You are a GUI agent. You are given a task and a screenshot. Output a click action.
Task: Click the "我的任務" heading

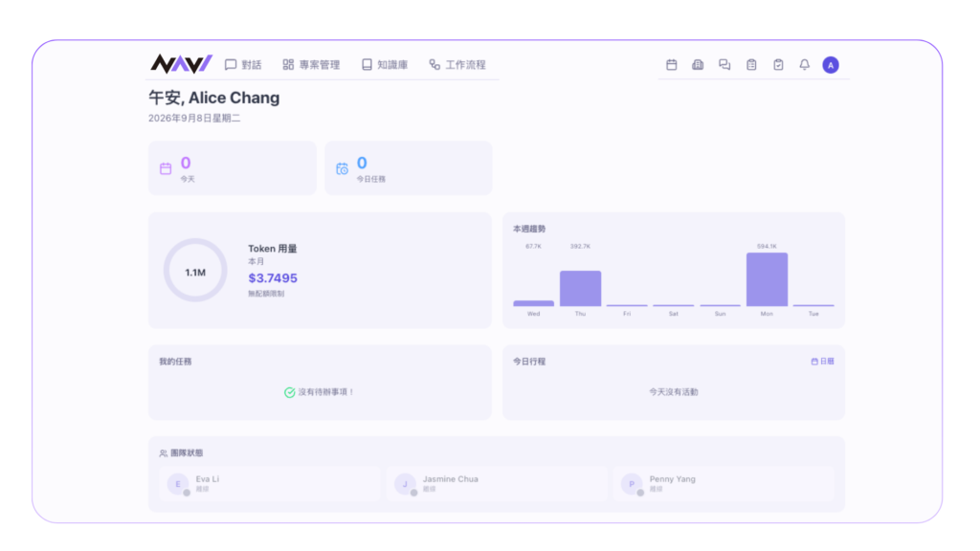pos(175,362)
